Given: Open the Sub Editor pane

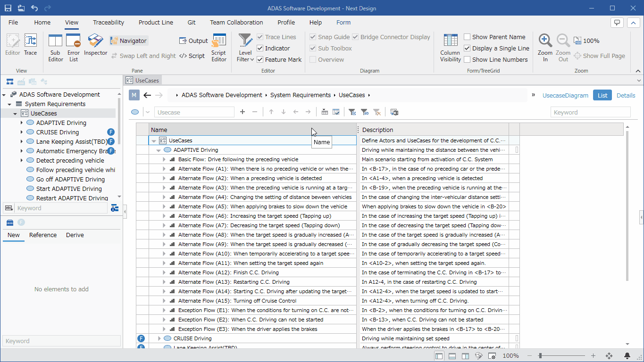Looking at the screenshot, I should (56, 48).
